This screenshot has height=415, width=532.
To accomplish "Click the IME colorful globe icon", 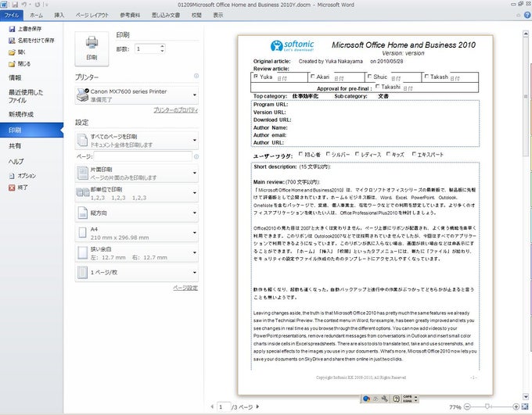I will pos(366,399).
